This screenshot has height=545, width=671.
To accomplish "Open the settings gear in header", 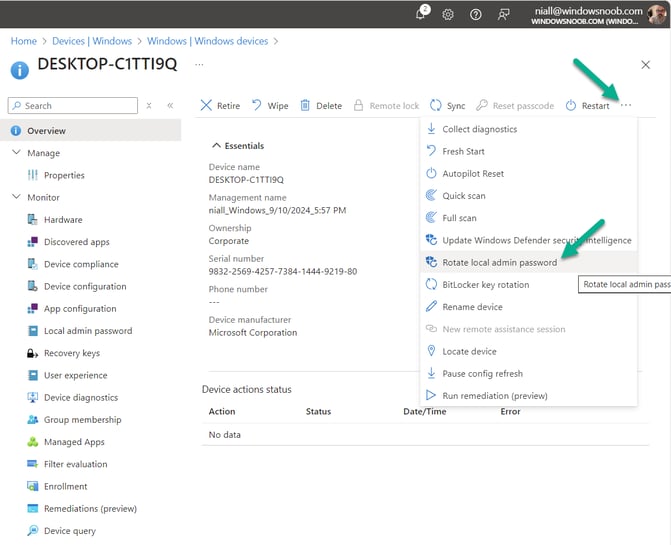I will click(448, 15).
